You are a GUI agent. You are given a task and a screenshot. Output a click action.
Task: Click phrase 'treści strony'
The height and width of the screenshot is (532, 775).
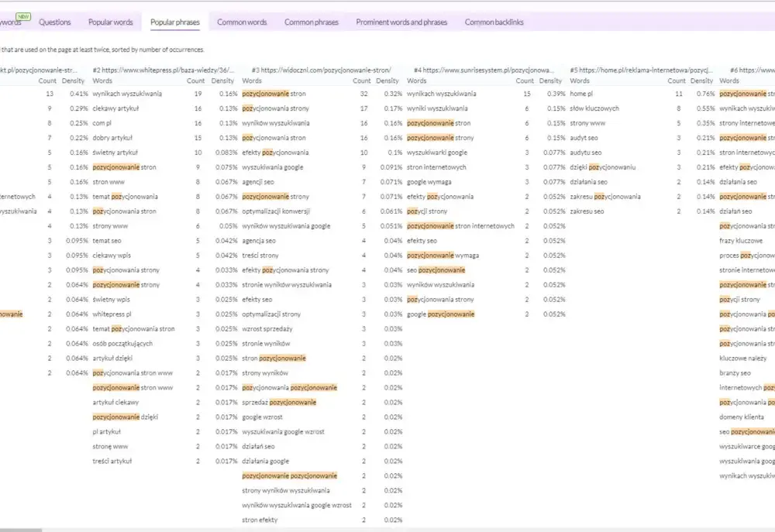[x=260, y=256]
